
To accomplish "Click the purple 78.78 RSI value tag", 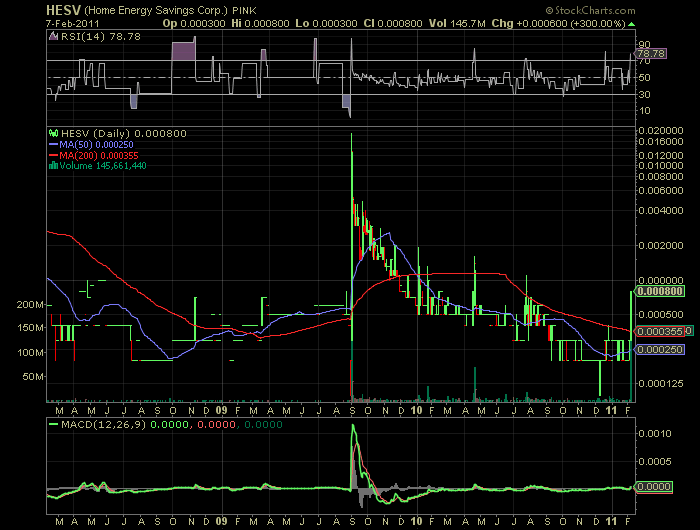I will tap(651, 54).
